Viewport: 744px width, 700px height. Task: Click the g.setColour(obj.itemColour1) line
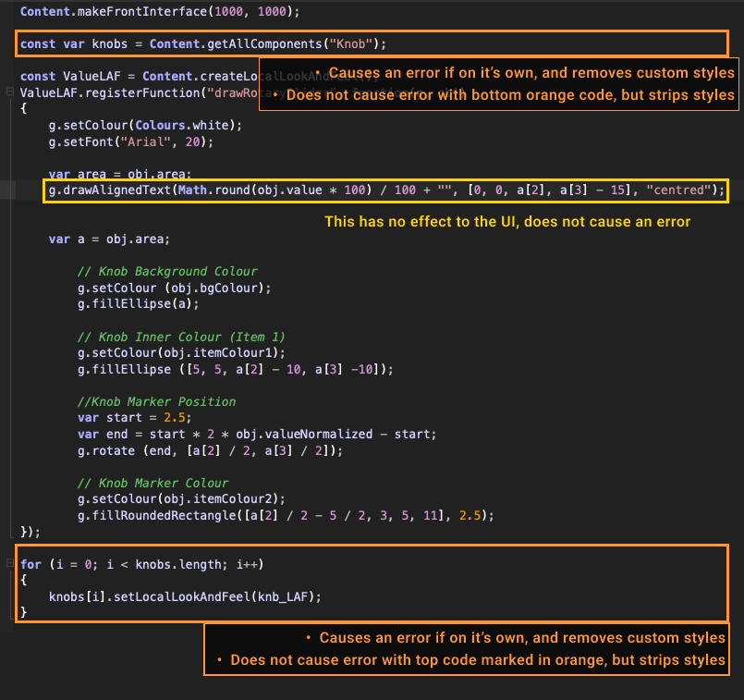[181, 352]
